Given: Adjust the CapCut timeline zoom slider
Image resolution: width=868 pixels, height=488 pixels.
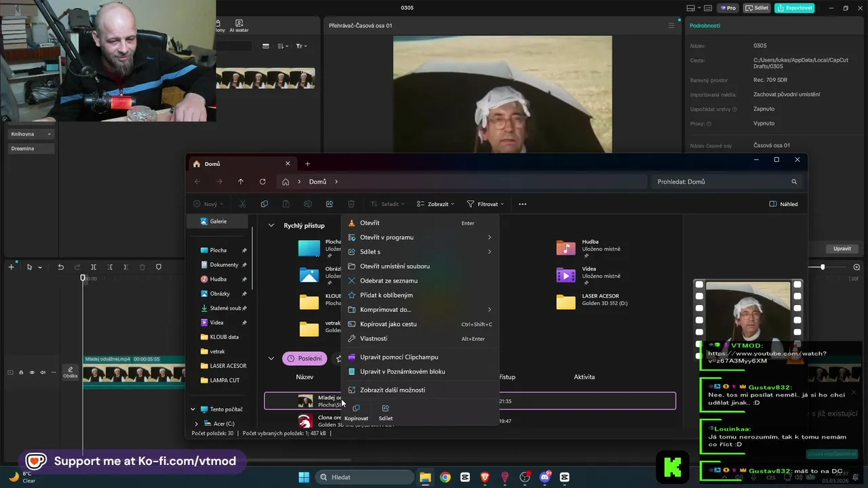Looking at the screenshot, I should [x=823, y=267].
